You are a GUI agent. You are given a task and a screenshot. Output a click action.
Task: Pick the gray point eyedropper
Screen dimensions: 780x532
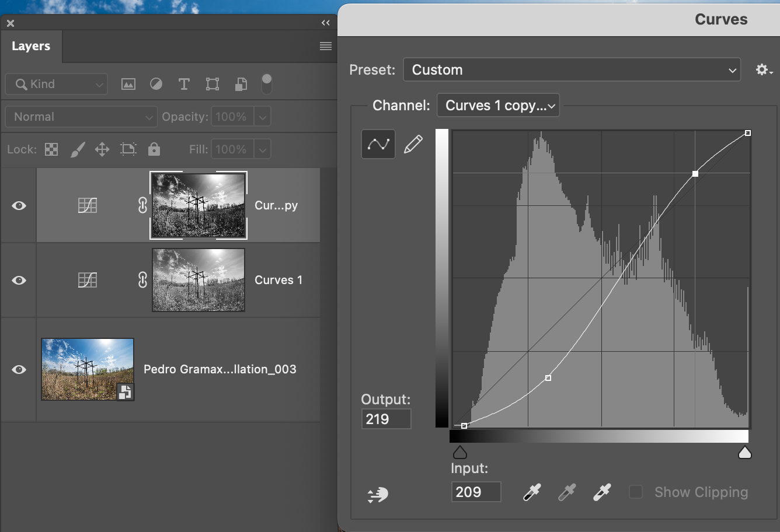pos(567,492)
